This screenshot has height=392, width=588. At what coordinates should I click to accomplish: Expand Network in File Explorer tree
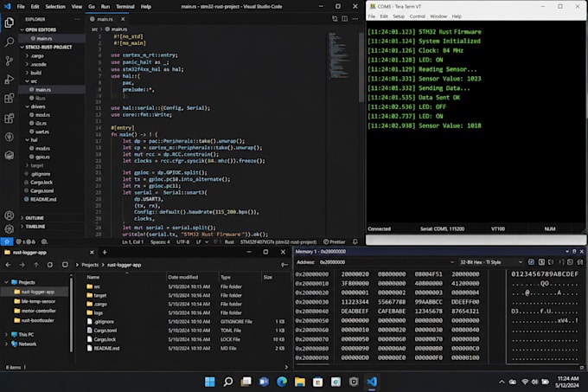(6, 344)
